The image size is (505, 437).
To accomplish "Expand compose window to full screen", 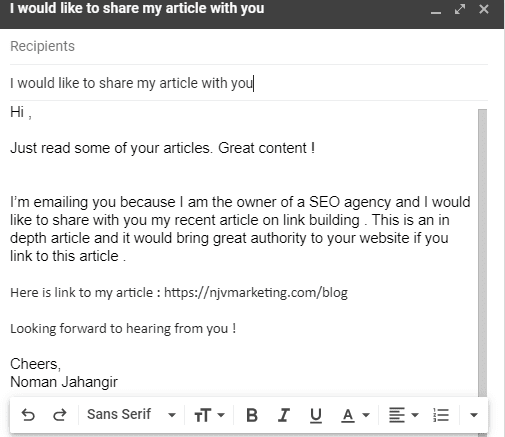I will pos(460,9).
